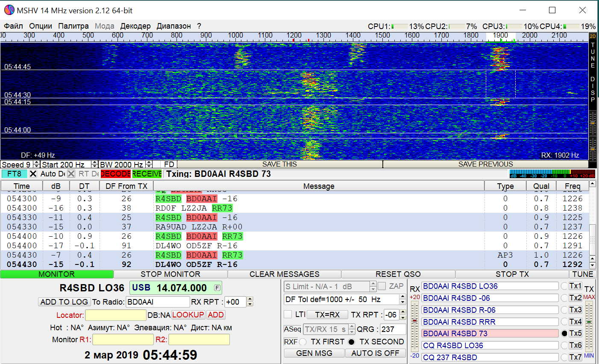This screenshot has height=364, width=599.
Task: Click the FD mode indicator
Action: [x=168, y=164]
